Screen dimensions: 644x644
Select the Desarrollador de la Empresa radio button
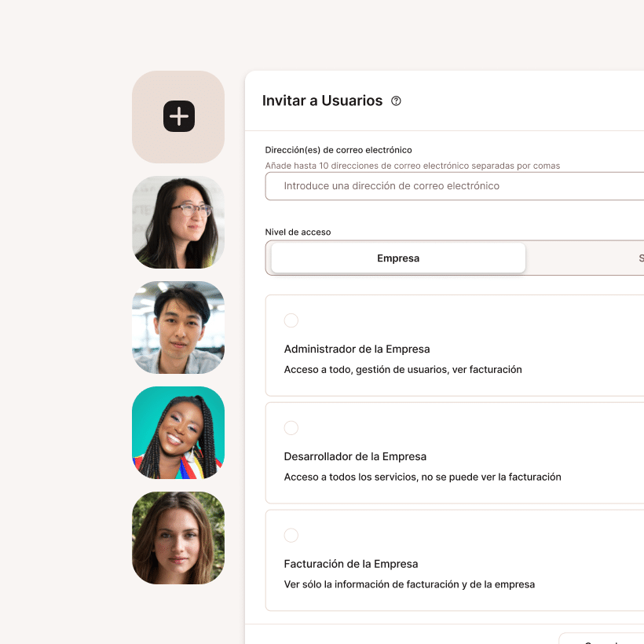point(291,428)
